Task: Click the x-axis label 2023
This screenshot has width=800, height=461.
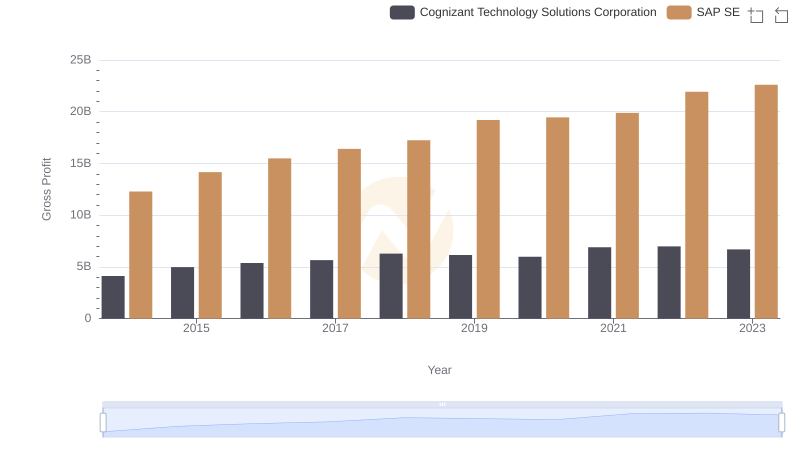Action: pyautogui.click(x=752, y=328)
